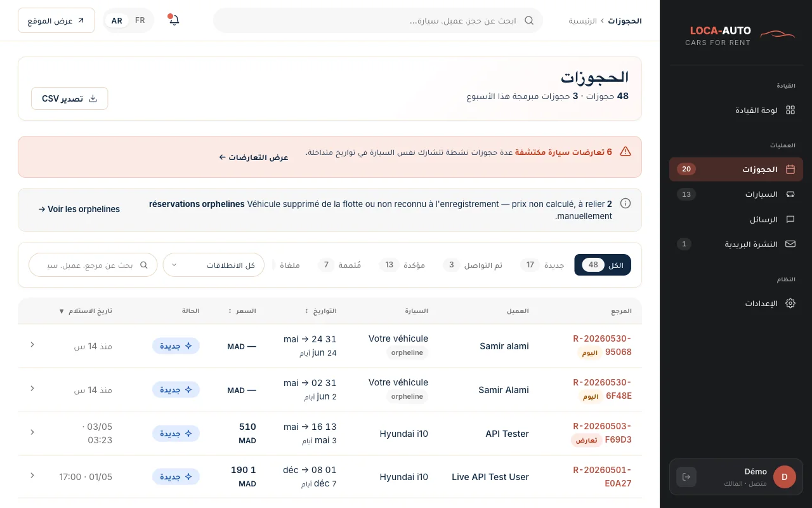The height and width of the screenshot is (508, 812).
Task: Expand row R-20260530-95068 chevron
Action: (x=32, y=345)
